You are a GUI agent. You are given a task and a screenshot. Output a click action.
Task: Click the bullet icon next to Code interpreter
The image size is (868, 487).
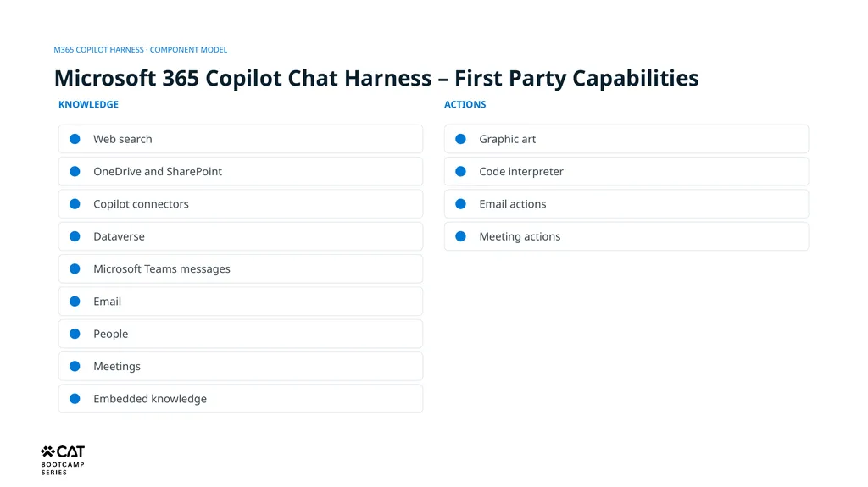point(460,172)
